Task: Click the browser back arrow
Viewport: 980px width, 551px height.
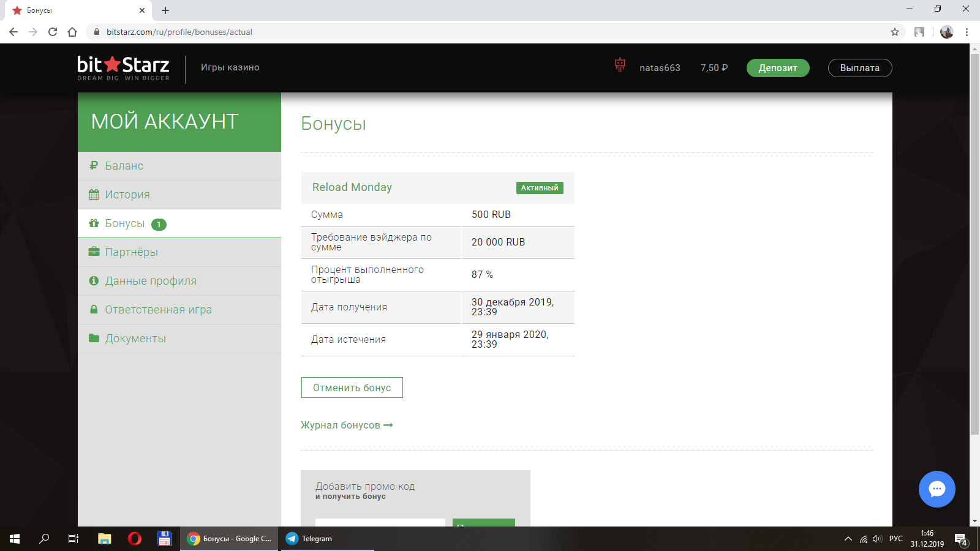Action: coord(13,32)
